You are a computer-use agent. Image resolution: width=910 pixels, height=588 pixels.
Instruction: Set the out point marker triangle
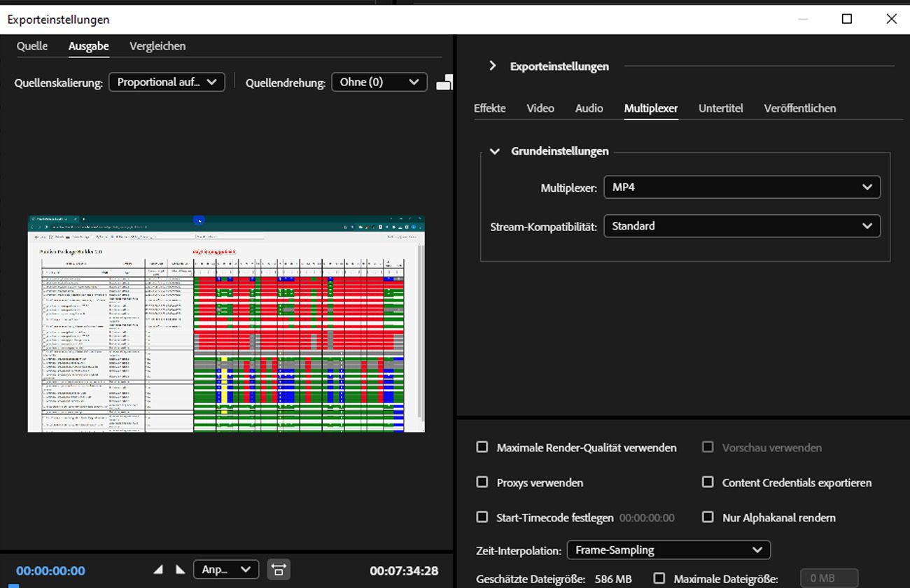click(x=180, y=569)
